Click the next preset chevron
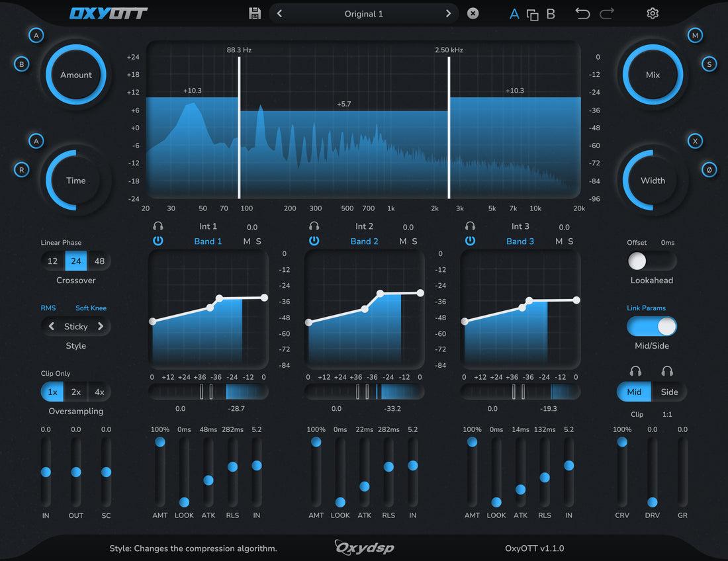 click(x=448, y=13)
